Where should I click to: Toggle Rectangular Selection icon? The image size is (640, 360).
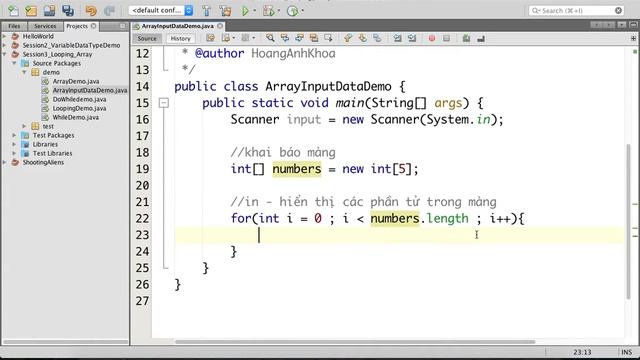[x=328, y=38]
